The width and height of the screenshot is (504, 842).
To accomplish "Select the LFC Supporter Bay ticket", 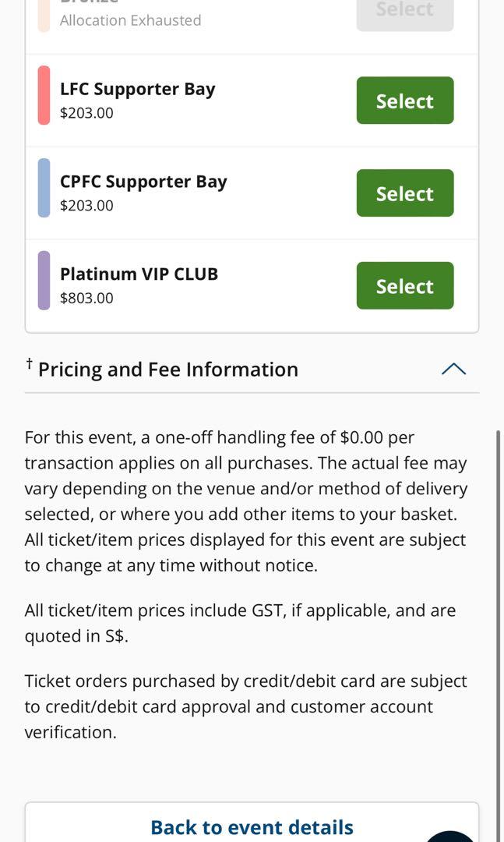I will pos(404,100).
